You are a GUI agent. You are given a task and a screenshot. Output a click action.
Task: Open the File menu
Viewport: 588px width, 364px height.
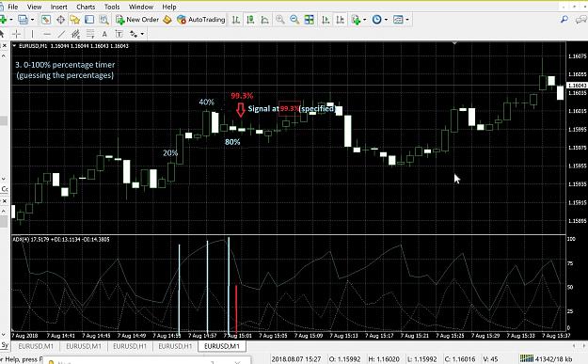click(x=13, y=7)
